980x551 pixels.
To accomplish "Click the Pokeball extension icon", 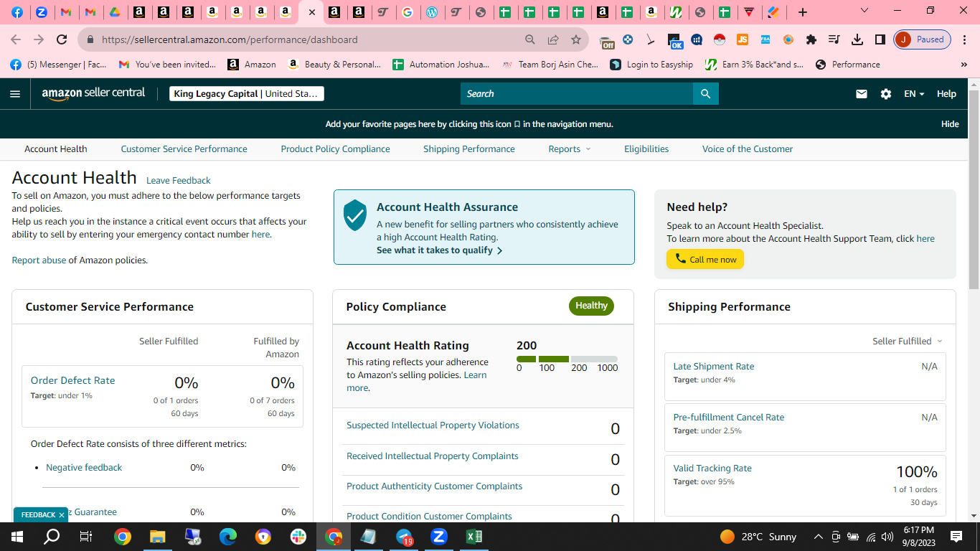I will pos(720,39).
